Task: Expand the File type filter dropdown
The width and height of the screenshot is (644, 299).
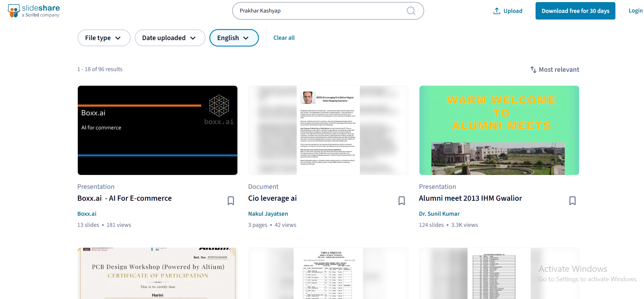Action: pyautogui.click(x=104, y=38)
